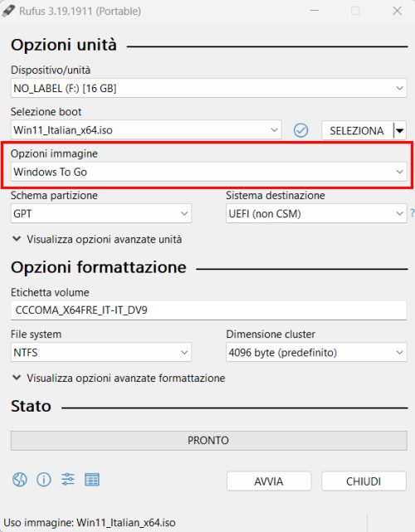Click the Schema partizione label
The height and width of the screenshot is (532, 415).
54,195
